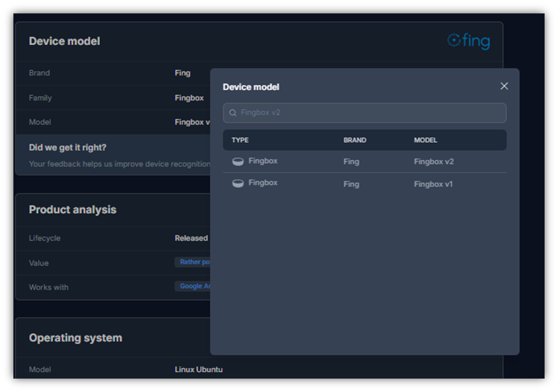Click the 'Rather po…' value tag
The image size is (558, 392).
coord(194,262)
